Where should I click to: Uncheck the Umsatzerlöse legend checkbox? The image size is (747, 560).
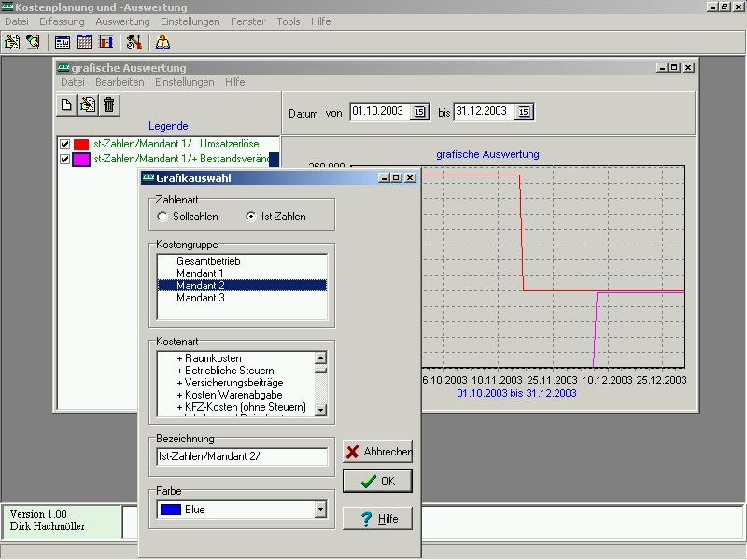tap(64, 144)
